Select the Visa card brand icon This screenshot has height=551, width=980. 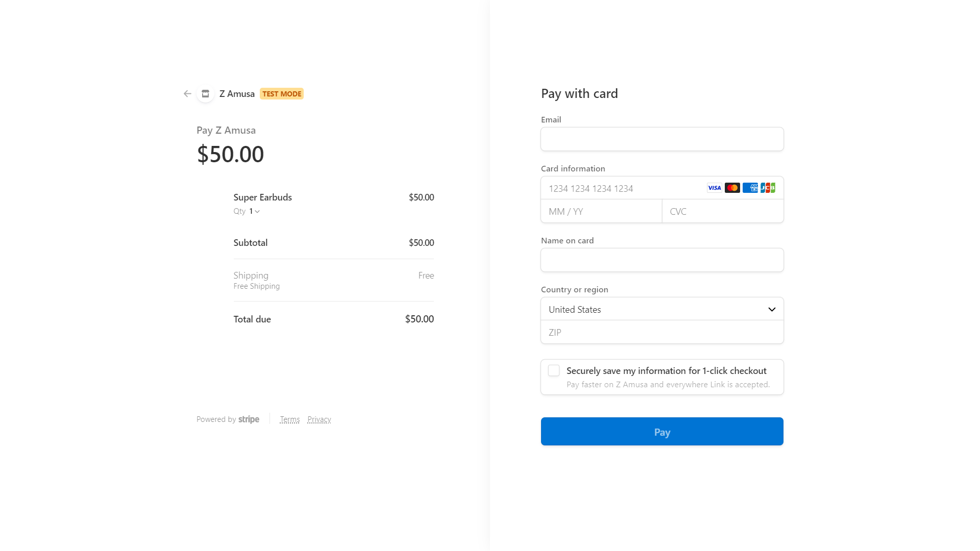[714, 188]
